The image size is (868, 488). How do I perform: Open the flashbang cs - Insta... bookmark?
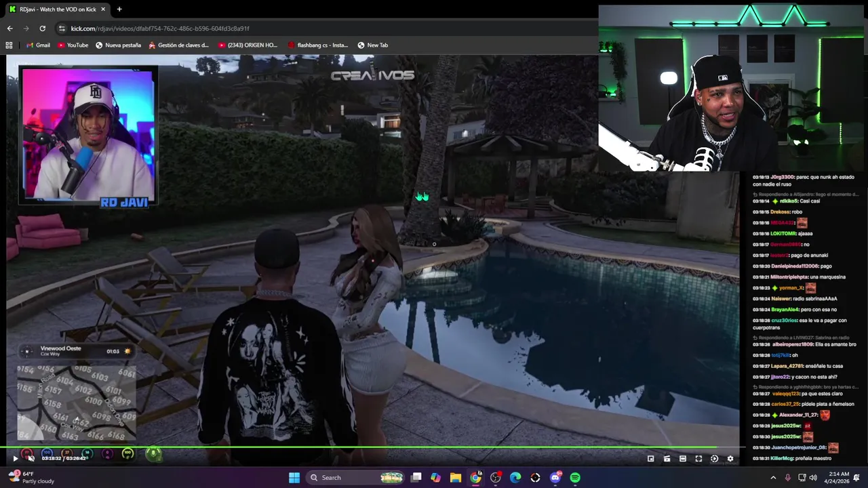(x=318, y=45)
